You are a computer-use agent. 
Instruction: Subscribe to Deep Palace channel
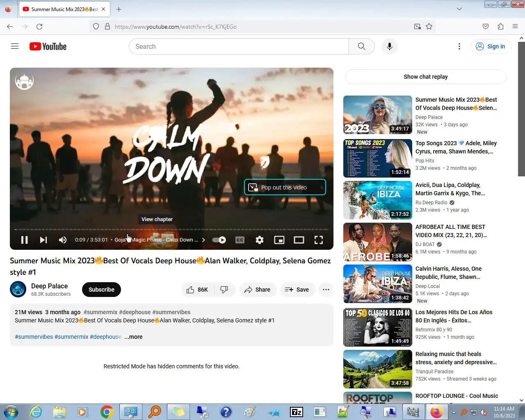click(x=101, y=290)
